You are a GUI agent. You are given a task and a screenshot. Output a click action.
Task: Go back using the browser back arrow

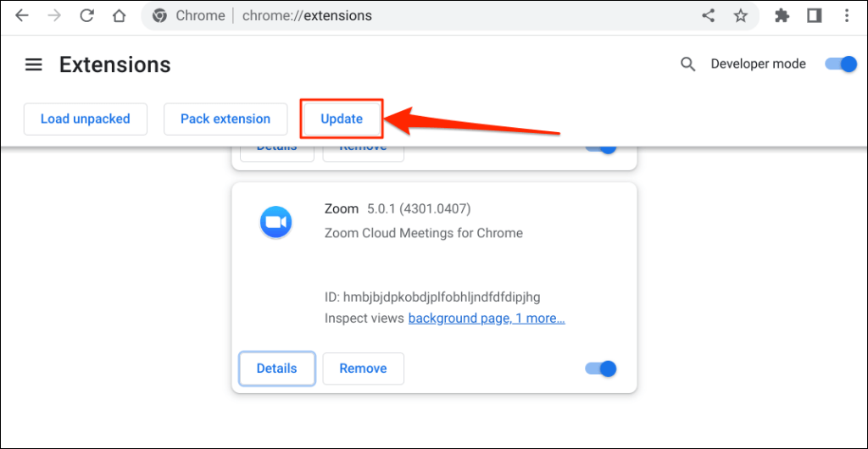[22, 16]
